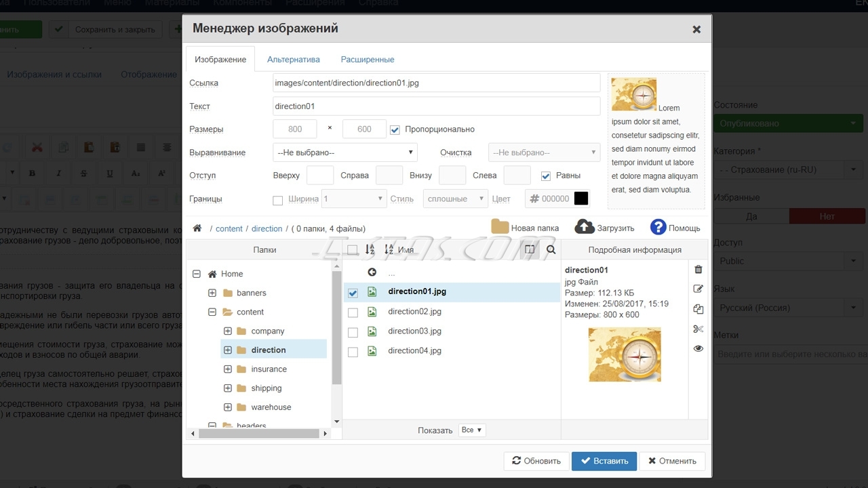Select the Изображение tab
Image resolution: width=868 pixels, height=488 pixels.
point(220,59)
